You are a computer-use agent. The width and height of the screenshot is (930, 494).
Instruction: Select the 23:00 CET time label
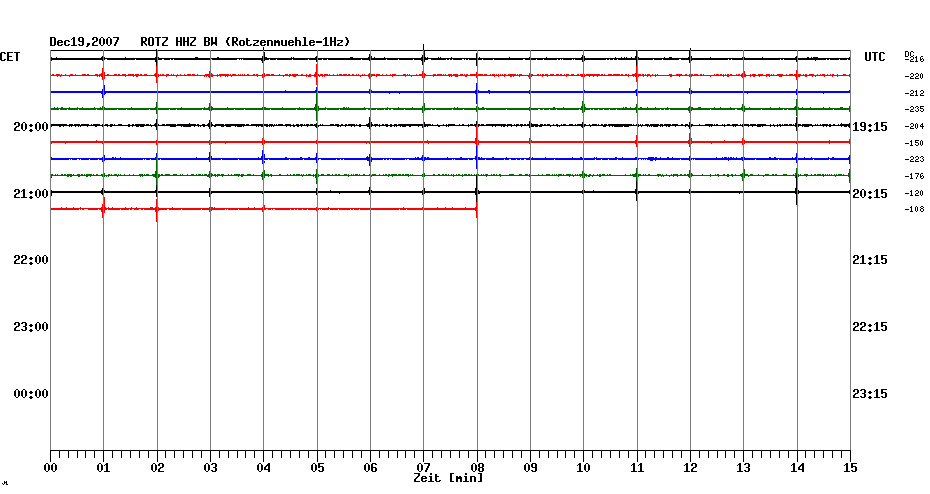pyautogui.click(x=31, y=327)
